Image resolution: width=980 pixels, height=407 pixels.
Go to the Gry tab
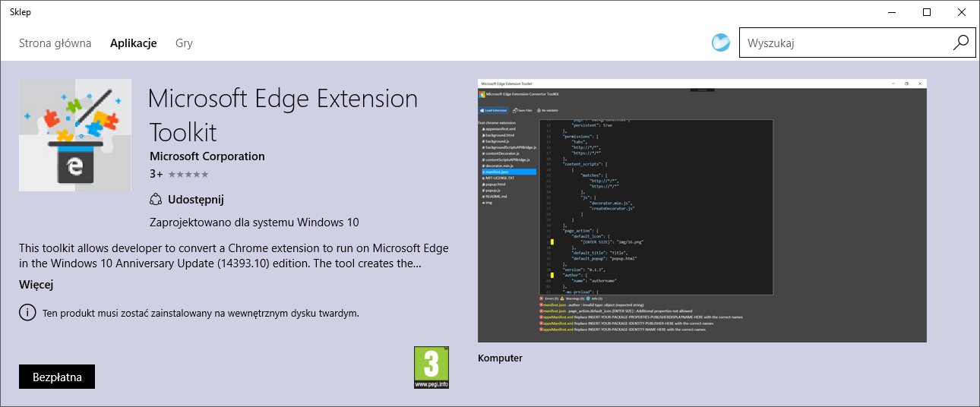click(184, 43)
